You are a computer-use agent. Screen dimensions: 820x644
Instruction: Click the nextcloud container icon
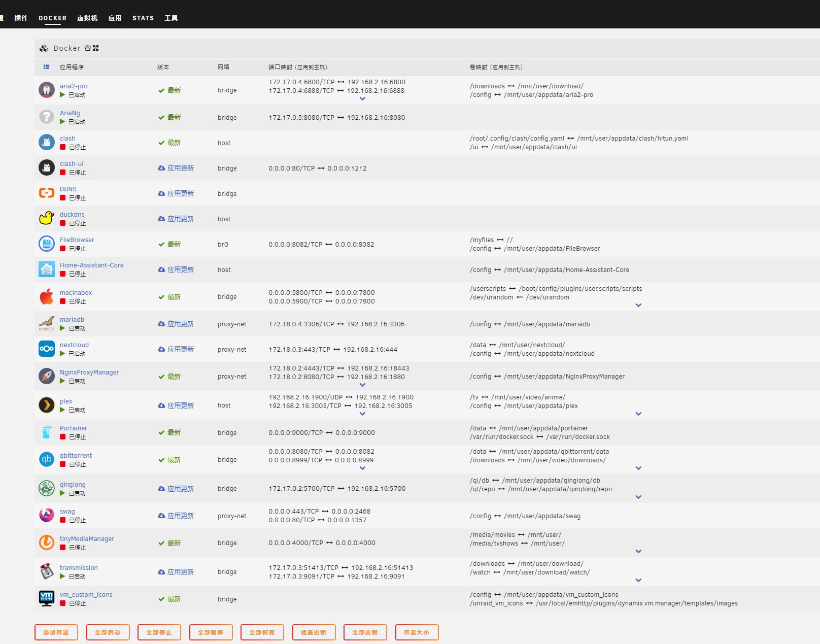[x=47, y=349]
